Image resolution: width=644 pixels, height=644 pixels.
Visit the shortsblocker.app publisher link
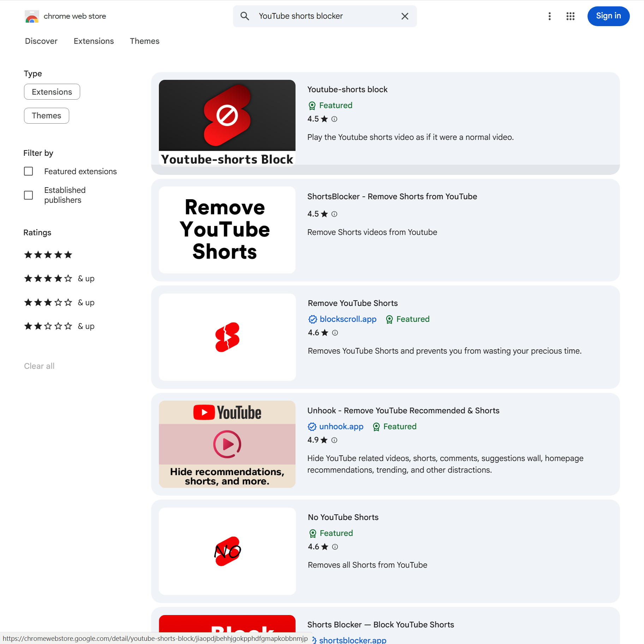click(353, 640)
